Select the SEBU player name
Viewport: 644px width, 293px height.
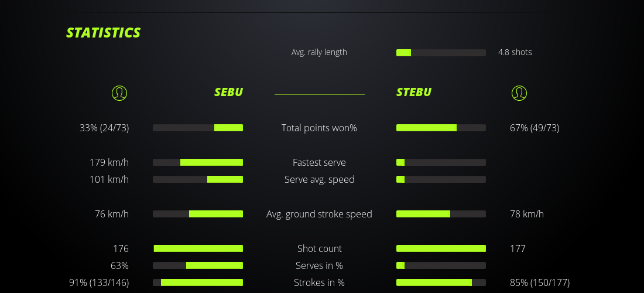(x=228, y=92)
